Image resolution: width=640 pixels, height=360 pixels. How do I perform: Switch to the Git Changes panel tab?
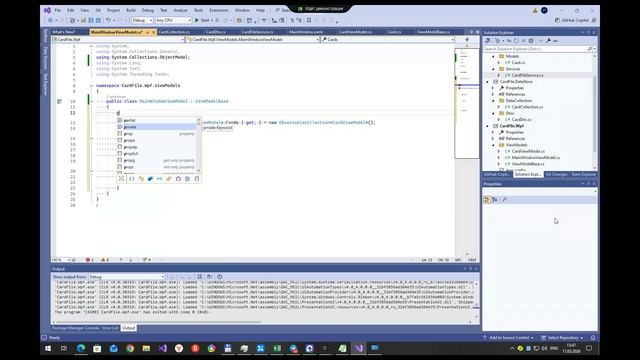tap(556, 174)
